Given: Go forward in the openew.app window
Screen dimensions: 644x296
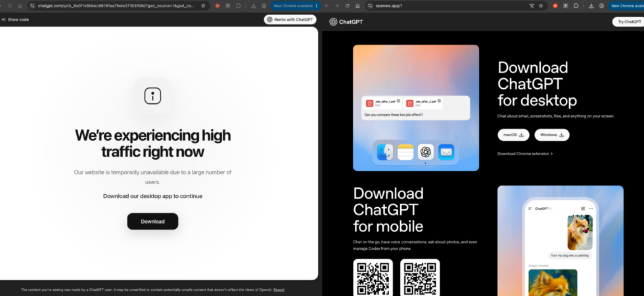Looking at the screenshot, I should click(336, 6).
